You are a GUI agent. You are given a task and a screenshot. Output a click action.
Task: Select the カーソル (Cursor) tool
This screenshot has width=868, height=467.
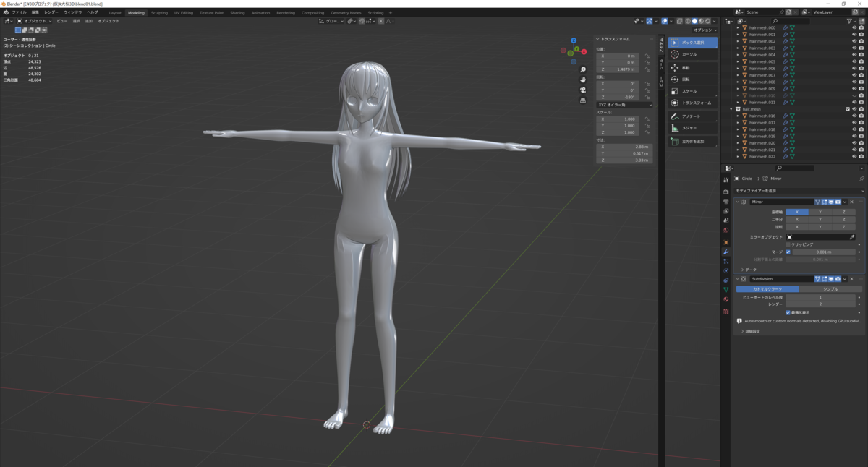(692, 54)
